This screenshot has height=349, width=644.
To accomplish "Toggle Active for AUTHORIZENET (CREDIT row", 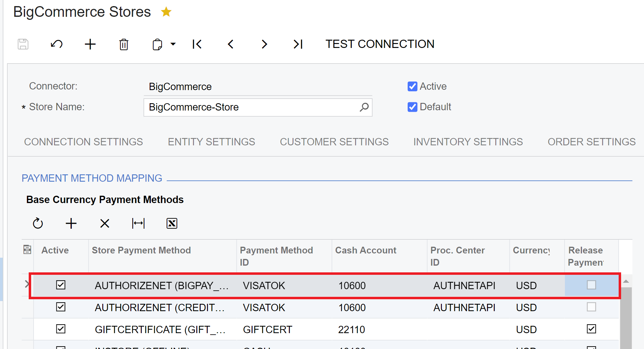I will point(61,307).
